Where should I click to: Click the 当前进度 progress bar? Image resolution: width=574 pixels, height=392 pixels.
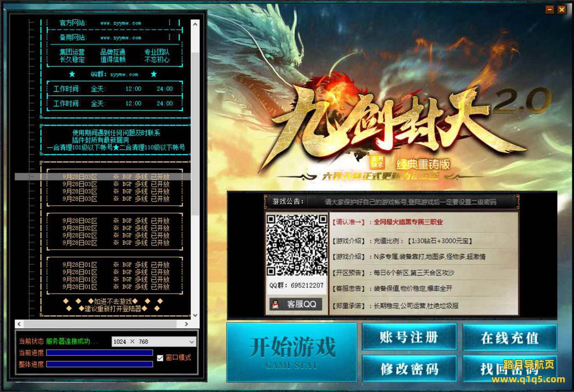pyautogui.click(x=99, y=353)
